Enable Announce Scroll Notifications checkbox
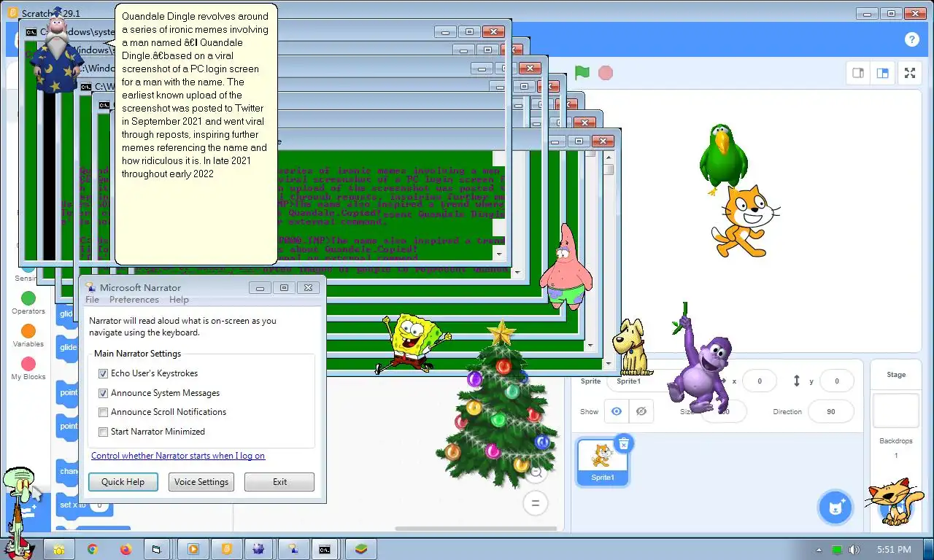 click(103, 412)
